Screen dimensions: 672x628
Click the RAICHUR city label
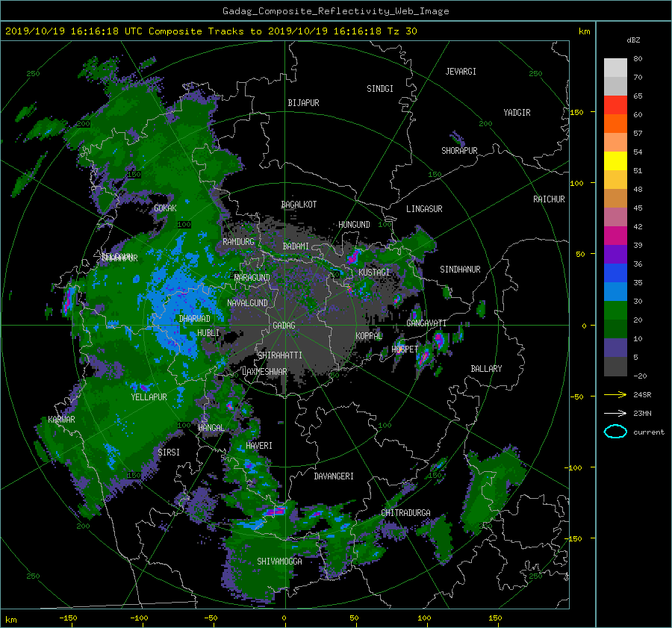click(x=549, y=199)
